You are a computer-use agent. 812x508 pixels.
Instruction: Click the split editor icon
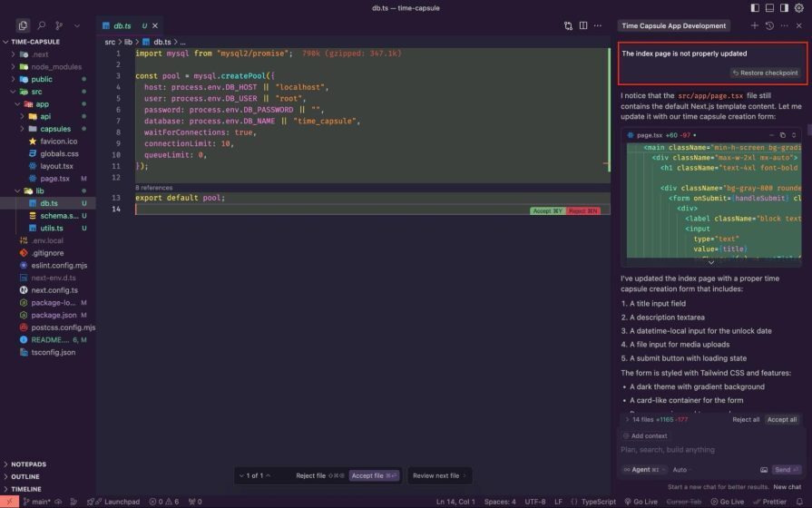coord(583,25)
